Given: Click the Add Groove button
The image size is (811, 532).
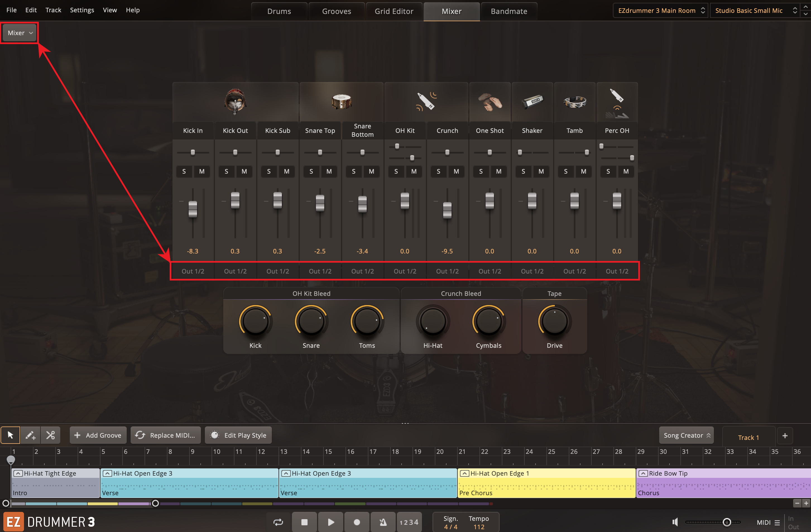Looking at the screenshot, I should 98,435.
